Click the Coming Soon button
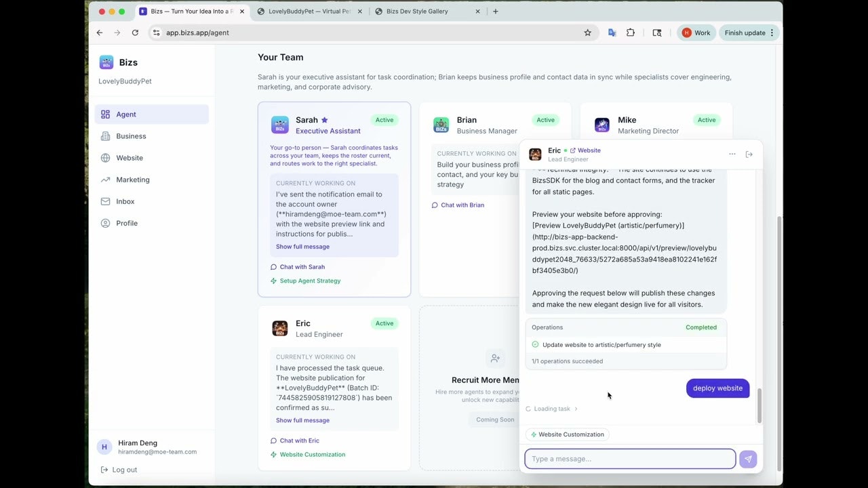 pos(495,420)
